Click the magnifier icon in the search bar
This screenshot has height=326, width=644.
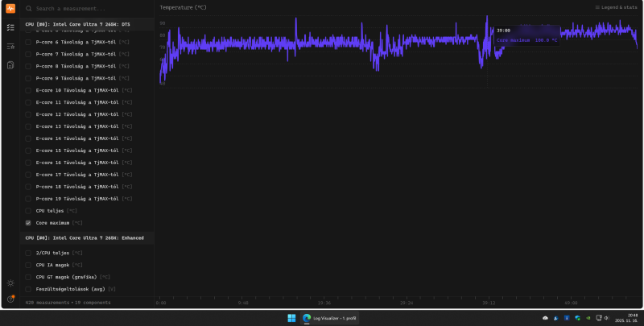click(29, 9)
